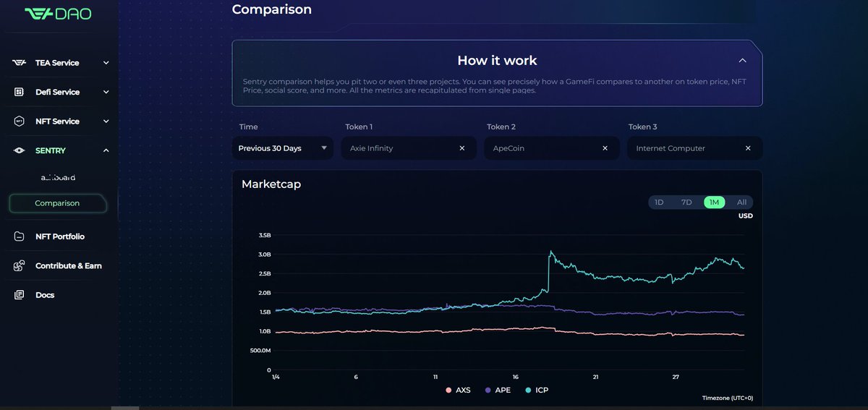Click the horizontal scrollbar thumb at bottom
This screenshot has width=868, height=410.
coord(124,408)
